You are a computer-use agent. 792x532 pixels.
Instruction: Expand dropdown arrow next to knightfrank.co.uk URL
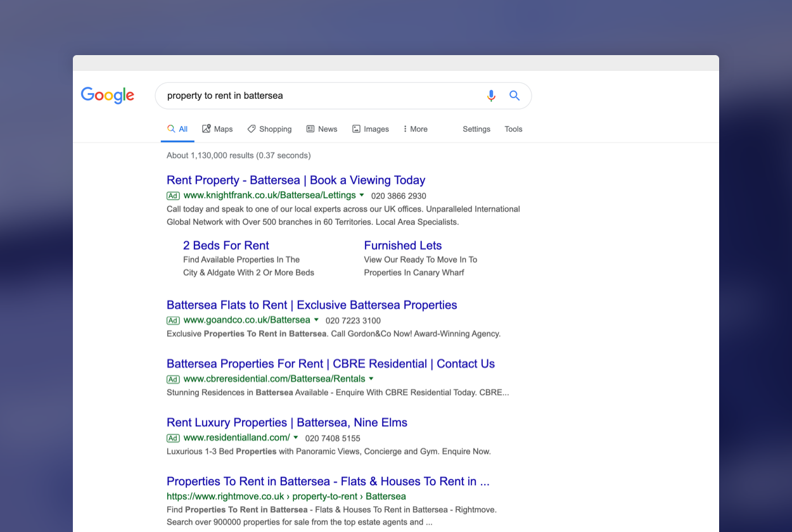(362, 196)
